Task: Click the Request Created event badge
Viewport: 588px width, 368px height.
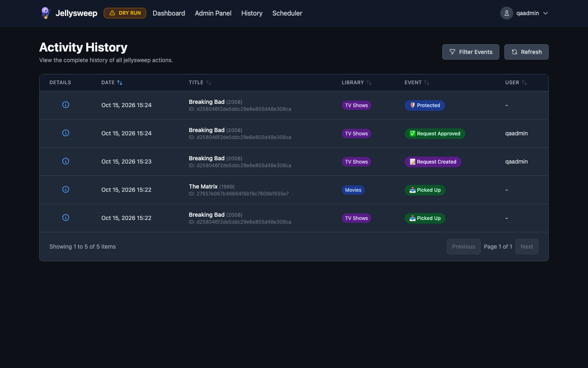Action: [433, 162]
